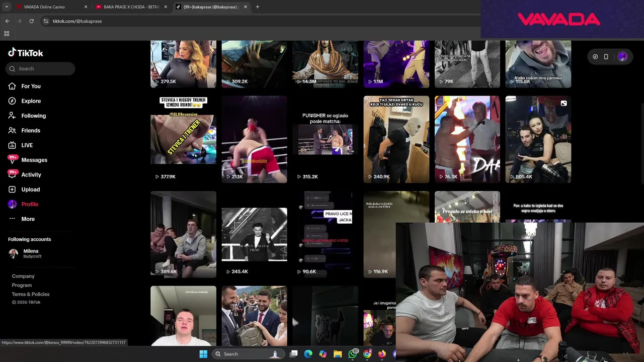Viewport: 644px width, 362px height.
Task: Reload the current page
Action: click(31, 21)
